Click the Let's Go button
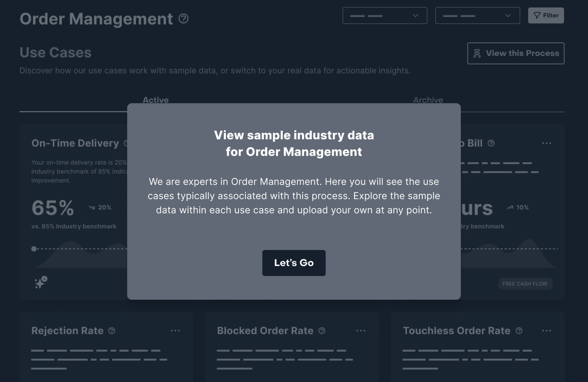Image resolution: width=588 pixels, height=382 pixels. pyautogui.click(x=294, y=263)
